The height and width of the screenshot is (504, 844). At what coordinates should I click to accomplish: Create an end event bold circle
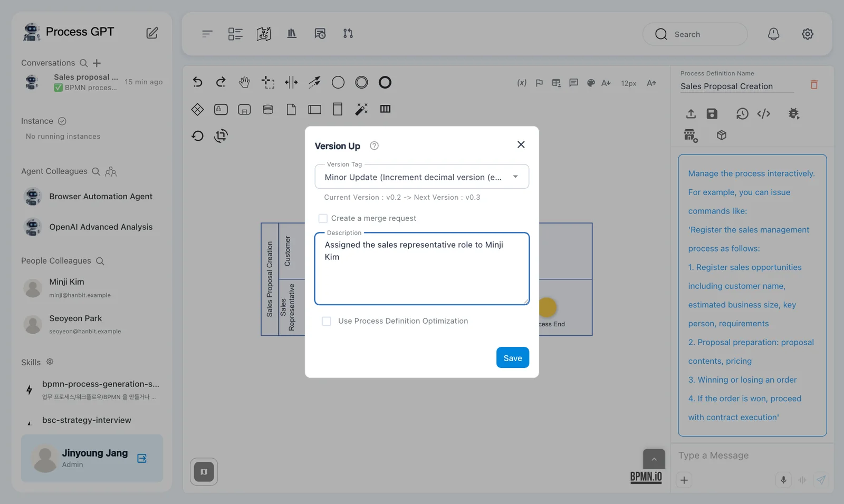pos(385,82)
